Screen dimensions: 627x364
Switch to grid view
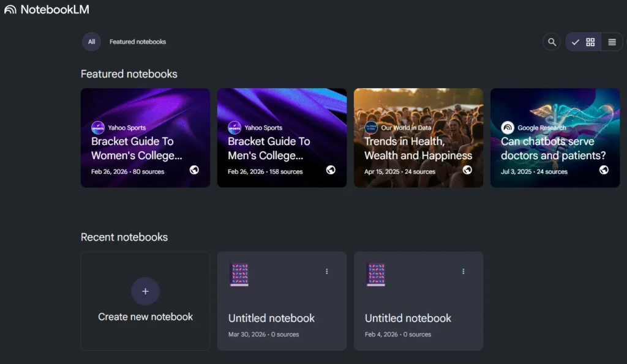[x=584, y=42]
